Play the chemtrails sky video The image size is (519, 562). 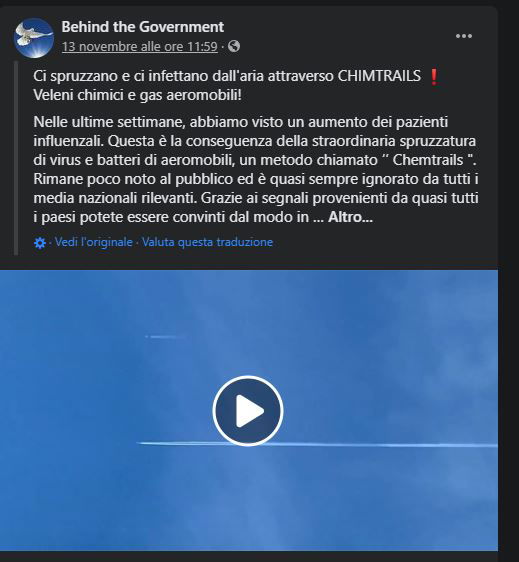[248, 411]
